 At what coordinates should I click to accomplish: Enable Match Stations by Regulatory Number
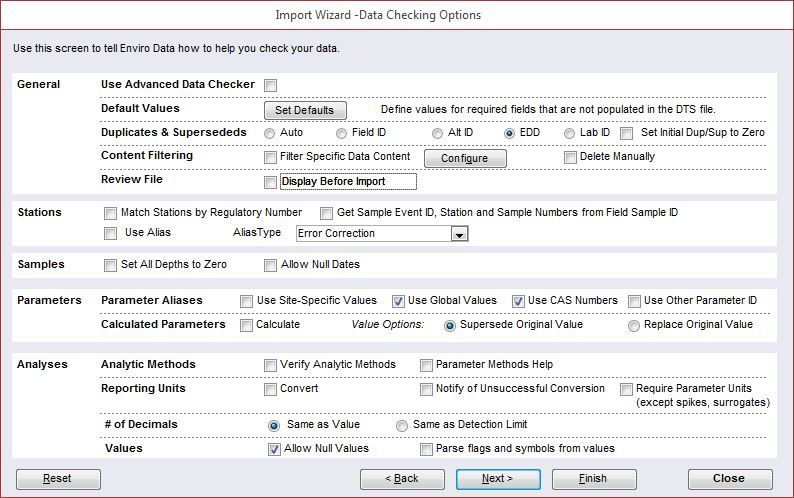[x=110, y=213]
